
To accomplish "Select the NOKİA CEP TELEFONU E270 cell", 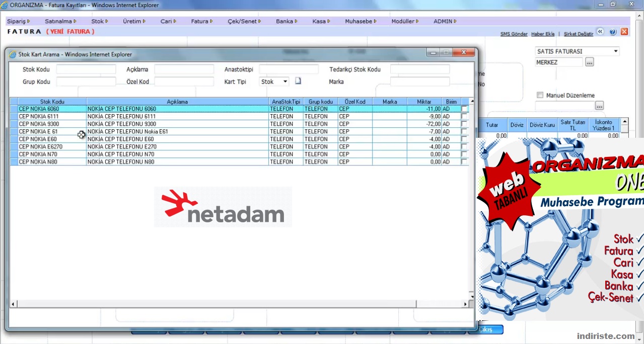I will 177,146.
